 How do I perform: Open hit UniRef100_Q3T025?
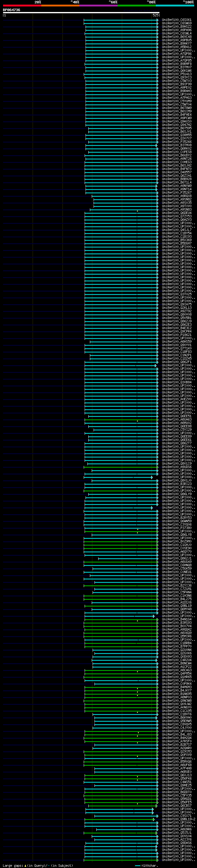click(177, 294)
